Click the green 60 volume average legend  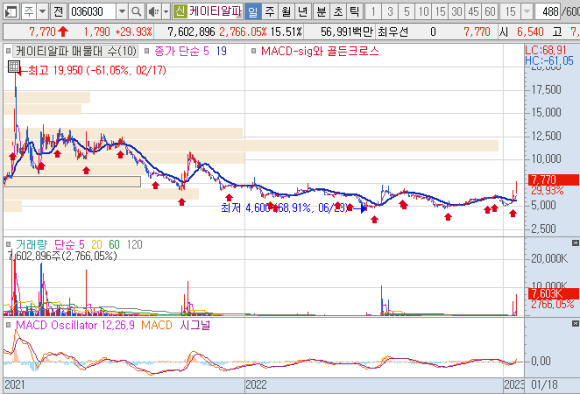pos(114,245)
